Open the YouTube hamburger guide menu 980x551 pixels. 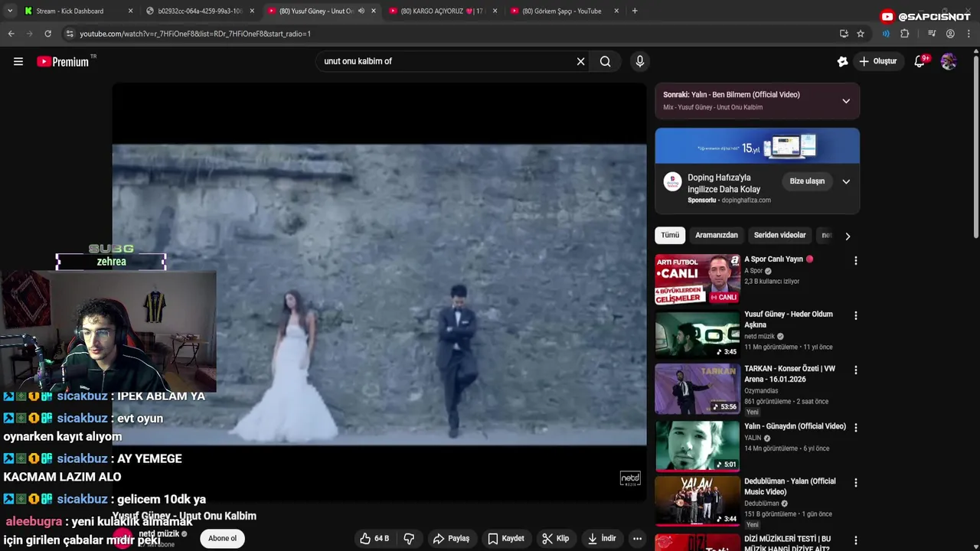tap(18, 61)
